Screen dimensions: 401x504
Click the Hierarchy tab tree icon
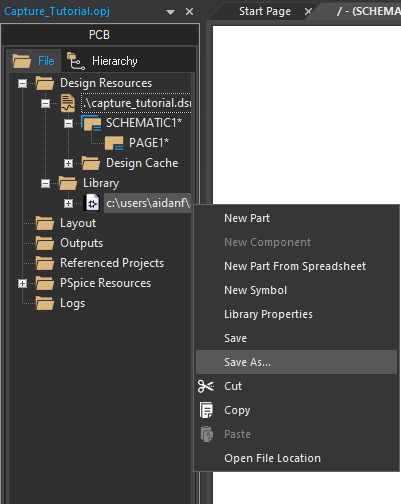(x=76, y=61)
